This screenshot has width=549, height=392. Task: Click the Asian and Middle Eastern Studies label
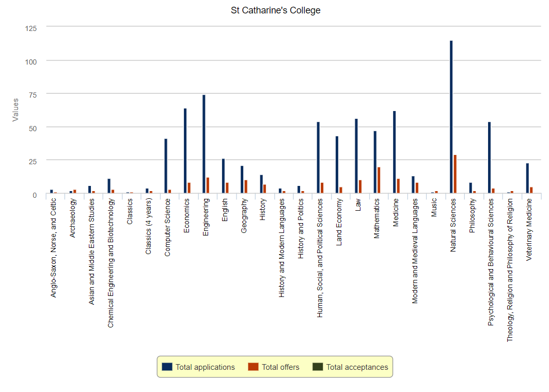tap(91, 252)
